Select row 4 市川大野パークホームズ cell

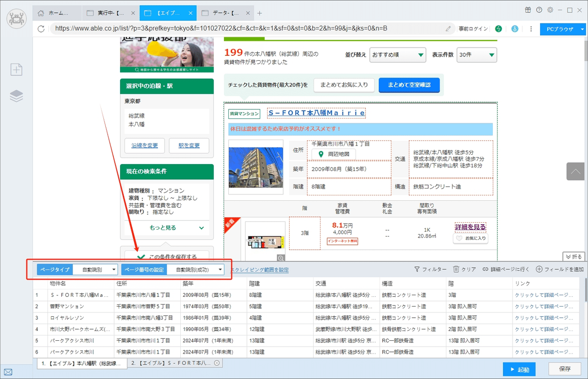point(80,329)
